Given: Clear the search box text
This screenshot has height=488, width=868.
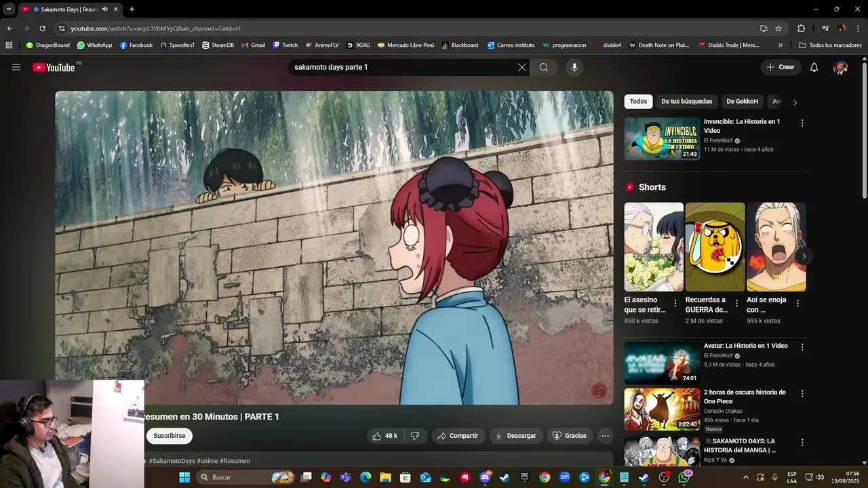Looking at the screenshot, I should pos(521,67).
